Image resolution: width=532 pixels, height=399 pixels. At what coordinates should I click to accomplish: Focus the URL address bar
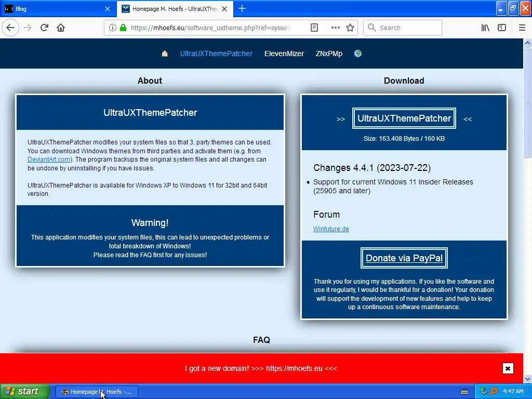click(210, 28)
